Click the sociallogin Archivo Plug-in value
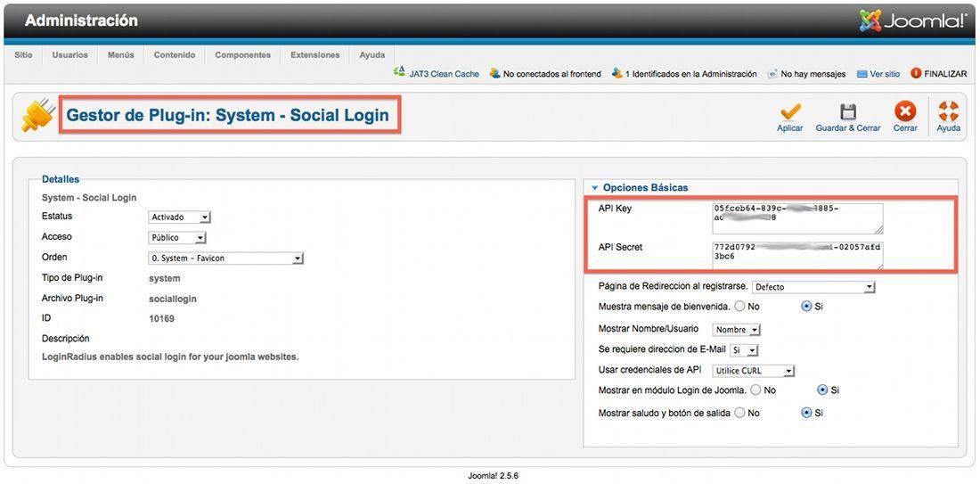Image resolution: width=980 pixels, height=484 pixels. (x=173, y=299)
